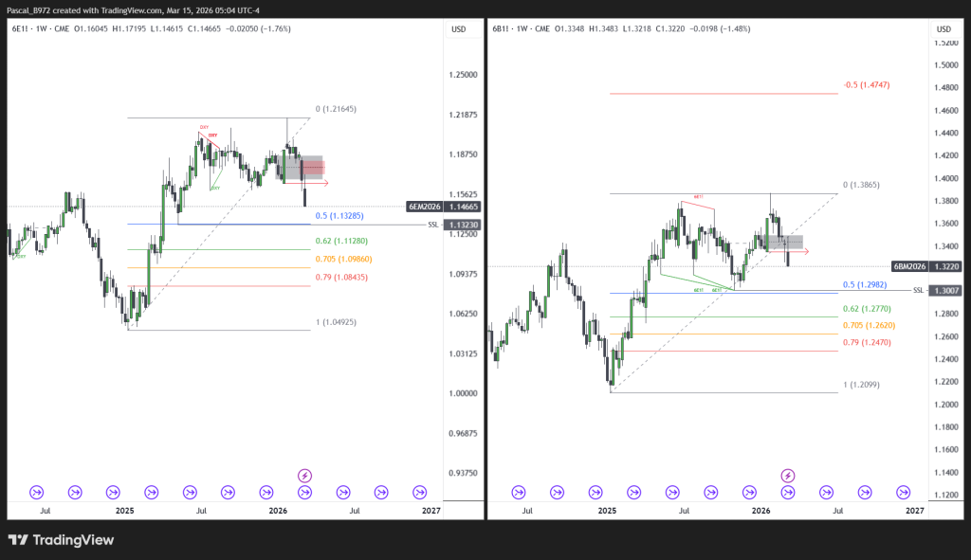Select the orange 0.705 (1.09860) Fibonacci label

pyautogui.click(x=341, y=259)
